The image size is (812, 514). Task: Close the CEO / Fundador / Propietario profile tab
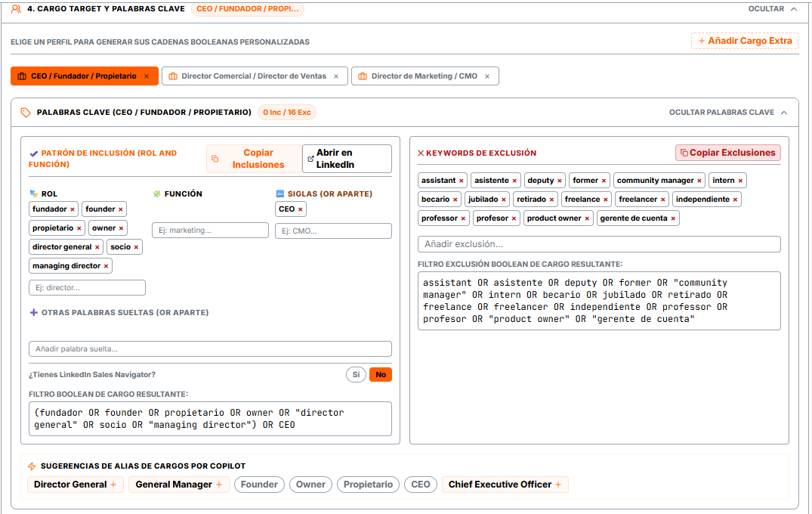(147, 76)
